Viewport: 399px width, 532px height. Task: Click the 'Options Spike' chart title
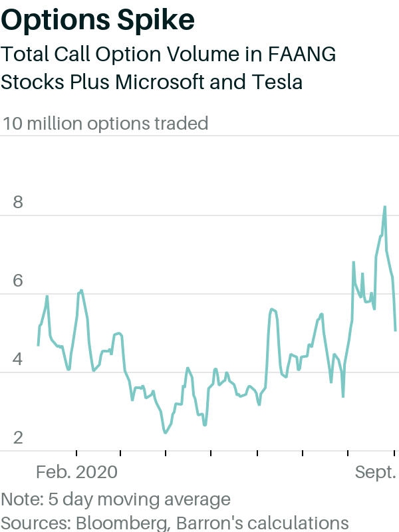98,21
